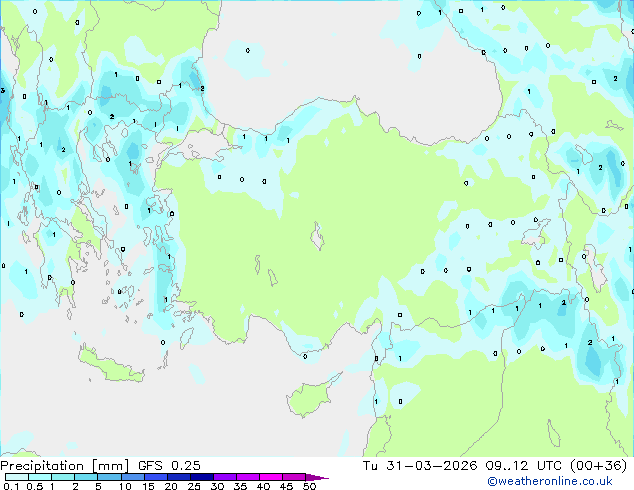This screenshot has height=490, width=634.
Task: Pick the 10–15 mm legend color swatch
Action: pos(133,477)
